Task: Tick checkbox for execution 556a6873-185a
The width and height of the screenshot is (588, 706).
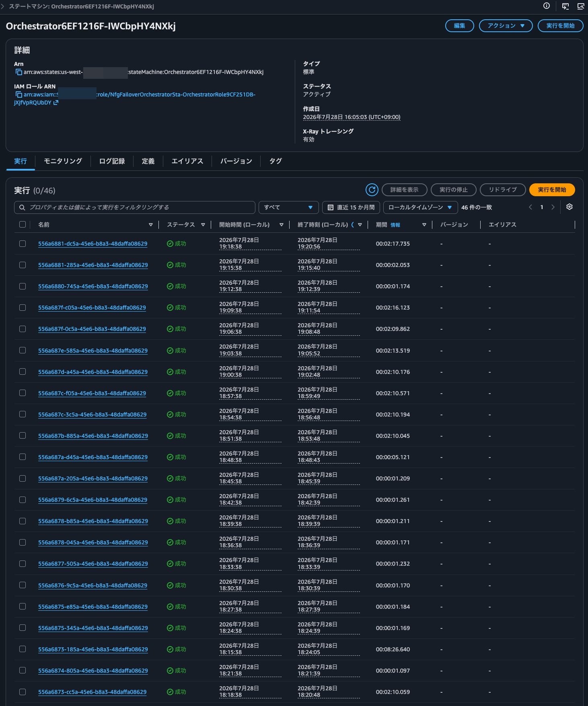Action: [x=23, y=649]
